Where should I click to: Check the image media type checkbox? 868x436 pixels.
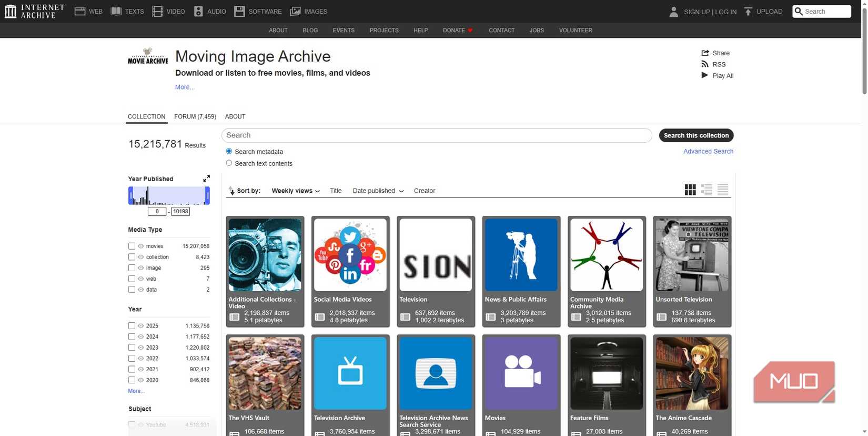coord(132,268)
